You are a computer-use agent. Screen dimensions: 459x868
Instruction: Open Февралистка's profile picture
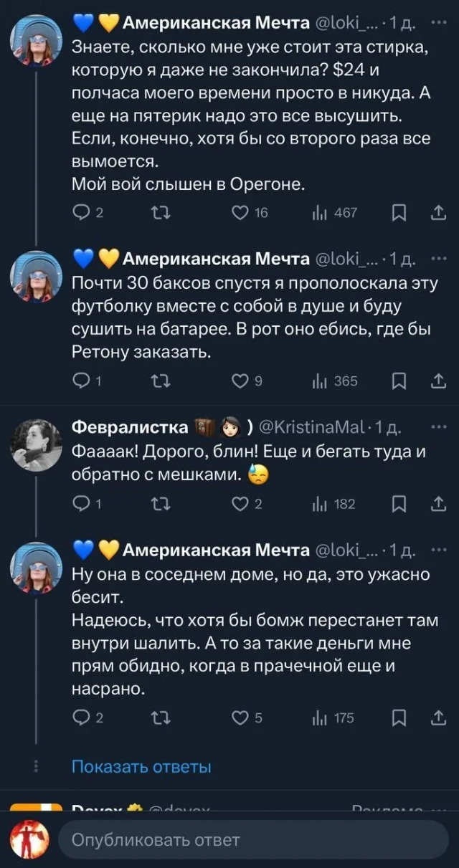pyautogui.click(x=36, y=445)
